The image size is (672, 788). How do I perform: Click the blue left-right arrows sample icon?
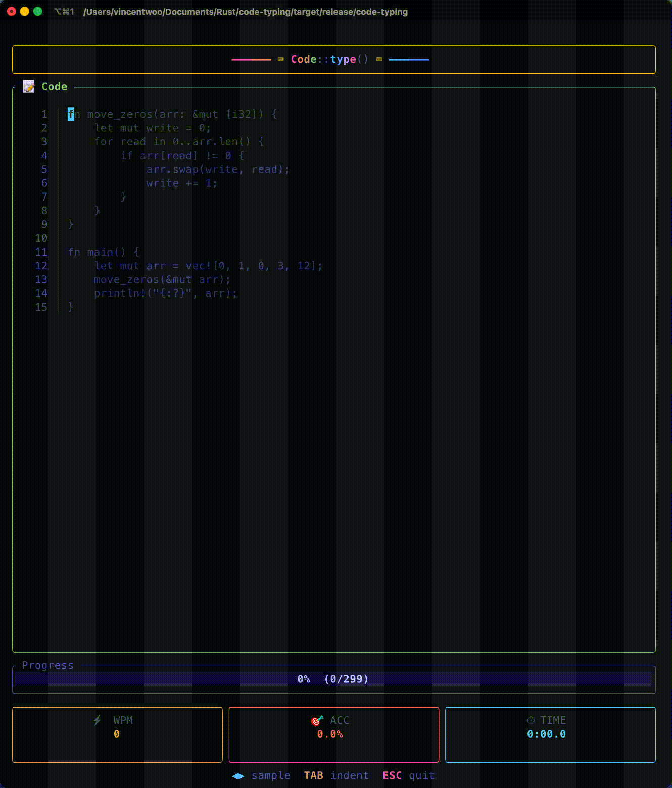tap(238, 776)
